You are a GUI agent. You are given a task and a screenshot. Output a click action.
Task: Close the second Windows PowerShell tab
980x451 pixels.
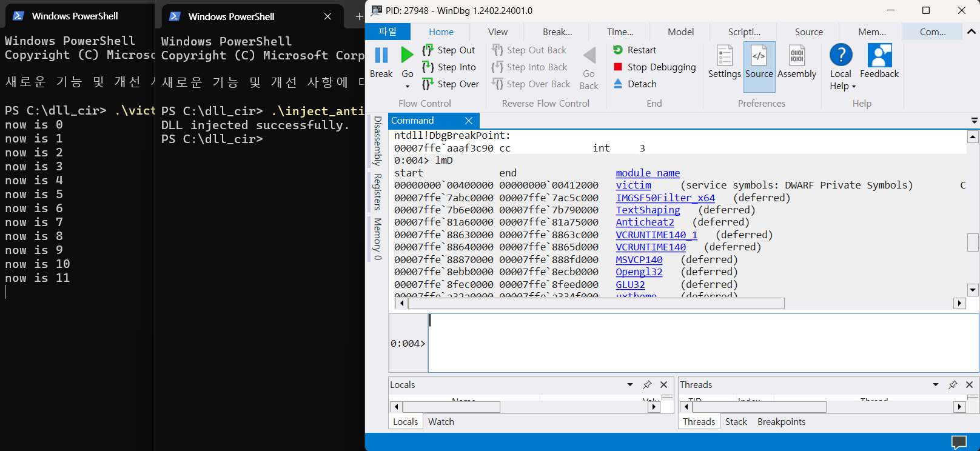pyautogui.click(x=327, y=16)
